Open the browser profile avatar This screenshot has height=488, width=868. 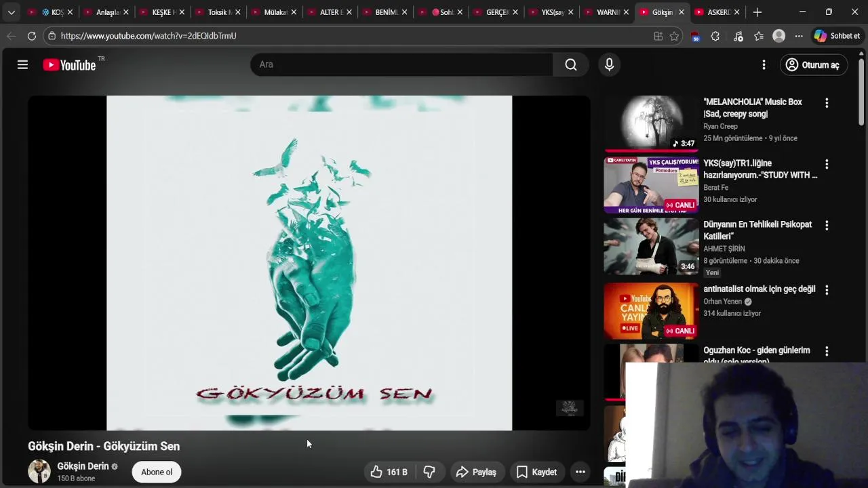(x=779, y=36)
